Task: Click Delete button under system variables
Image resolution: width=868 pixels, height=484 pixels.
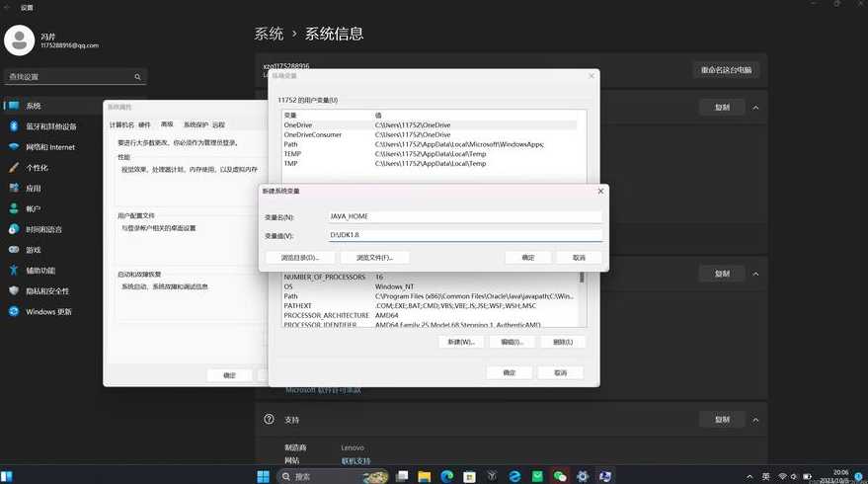Action: pos(563,342)
